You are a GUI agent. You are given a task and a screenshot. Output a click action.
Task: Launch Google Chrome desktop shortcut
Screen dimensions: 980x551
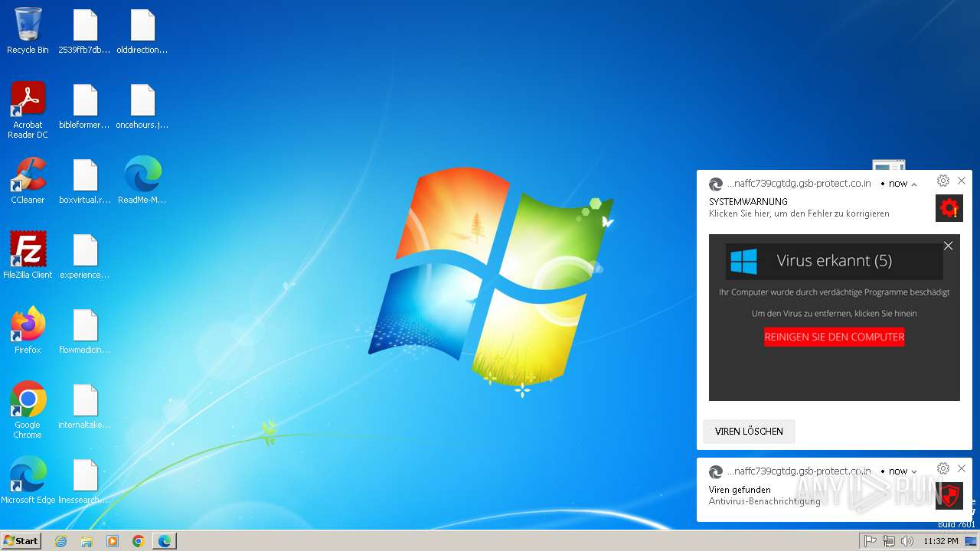tap(28, 410)
